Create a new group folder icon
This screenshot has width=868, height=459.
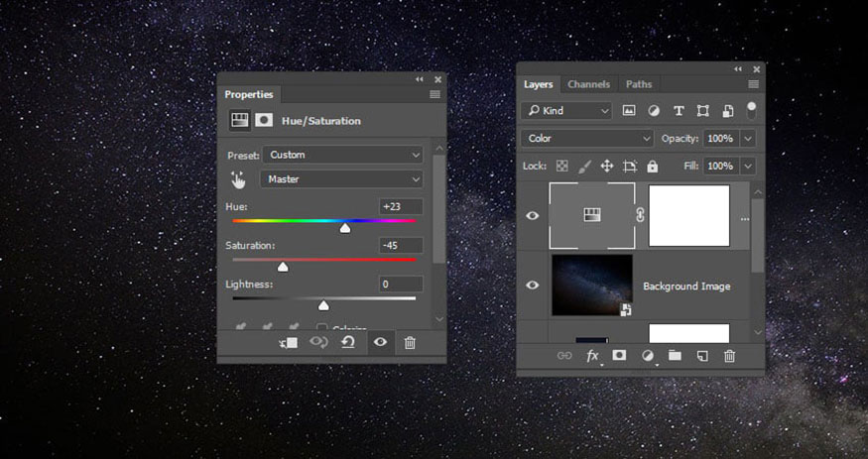pyautogui.click(x=675, y=355)
